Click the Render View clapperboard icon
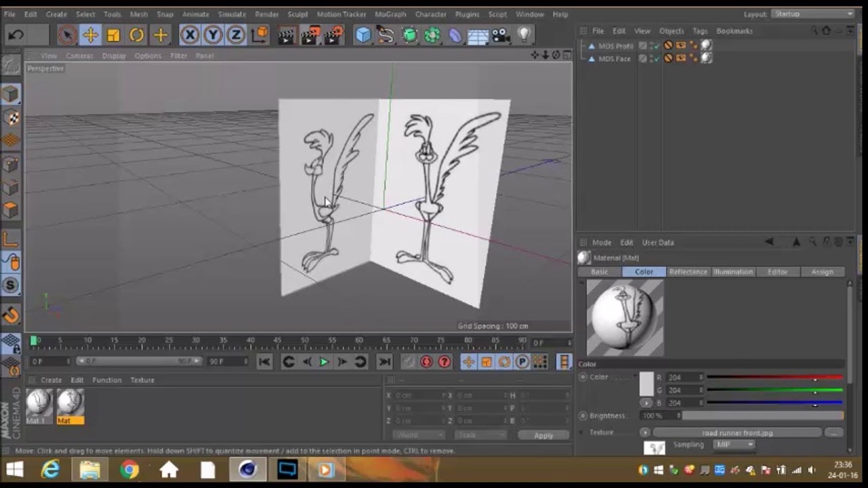 287,35
